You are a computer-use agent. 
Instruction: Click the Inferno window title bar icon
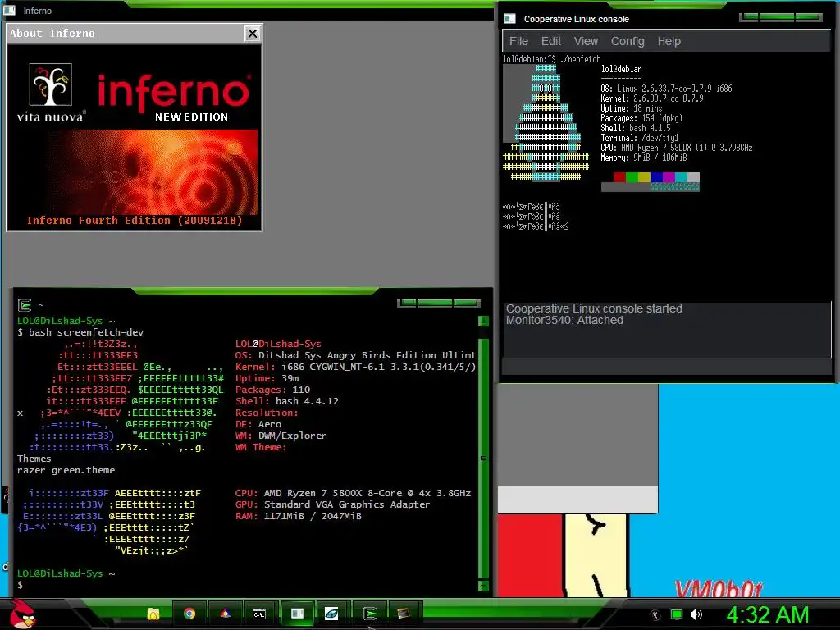click(10, 10)
